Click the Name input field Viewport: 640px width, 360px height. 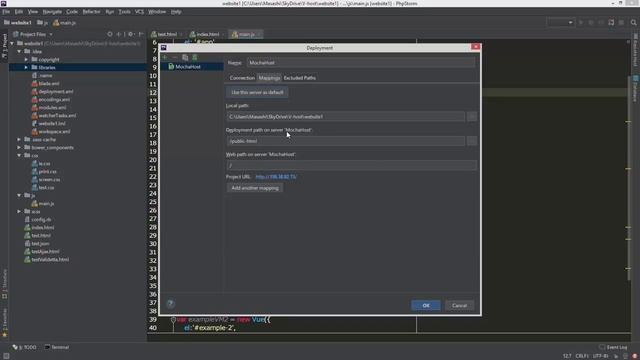coord(361,63)
